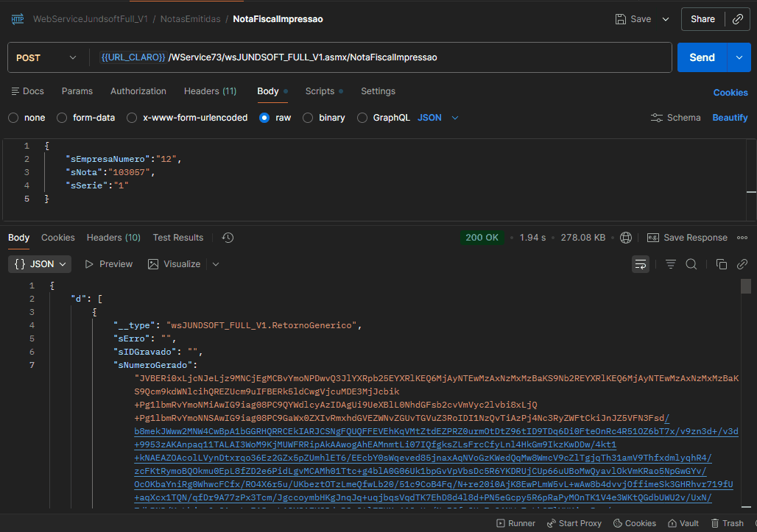Image resolution: width=757 pixels, height=532 pixels.
Task: Open the JSON response format dropdown
Action: click(x=41, y=264)
